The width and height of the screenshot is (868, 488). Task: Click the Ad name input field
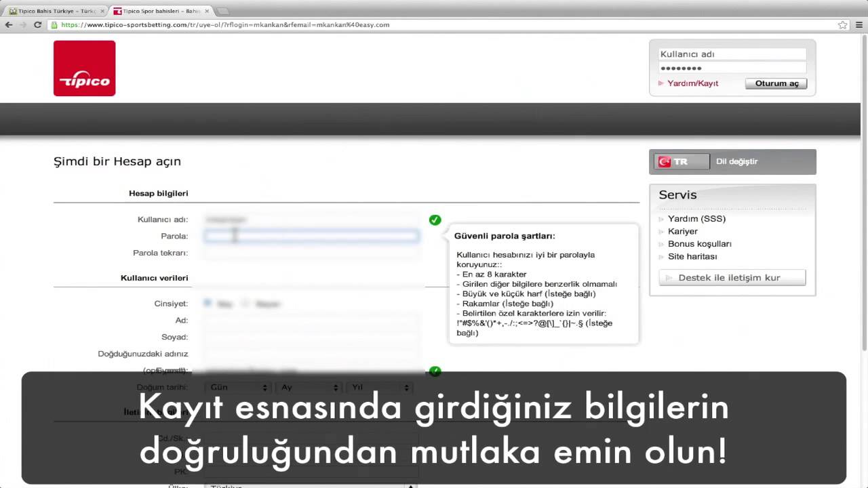(312, 320)
